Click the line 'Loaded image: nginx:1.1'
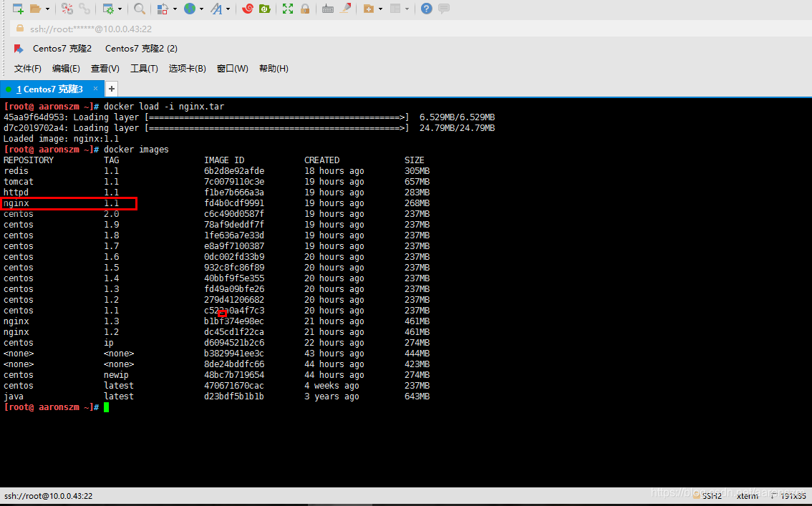Viewport: 812px width, 506px height. click(x=61, y=139)
